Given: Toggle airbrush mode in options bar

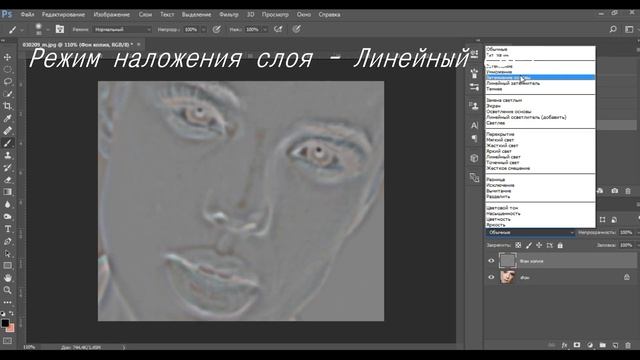Looking at the screenshot, I should pyautogui.click(x=278, y=29).
